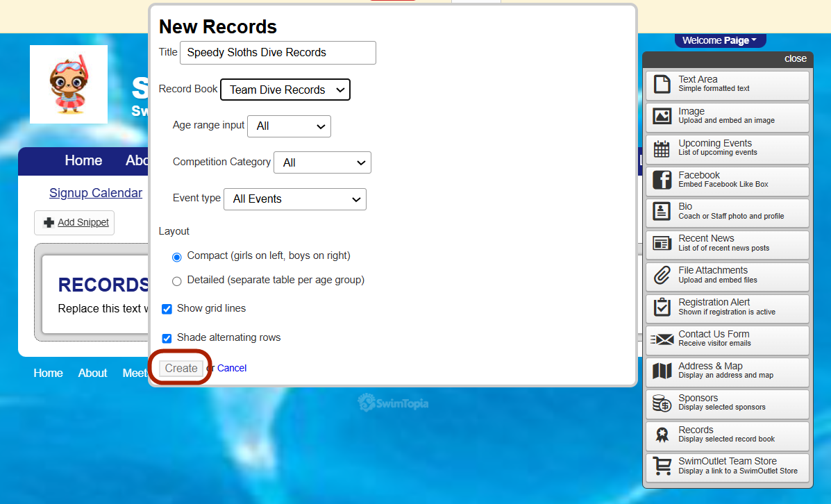Select the Address & Map snippet icon
Screen dimensions: 831x504
coord(662,371)
